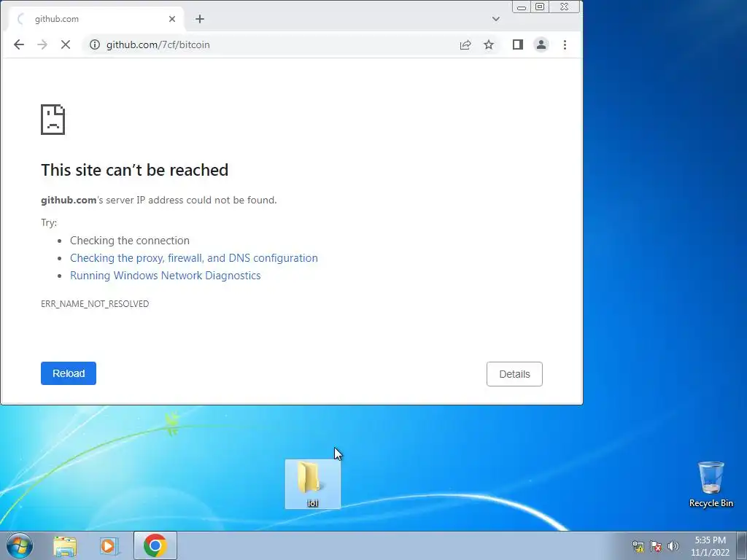Bookmark this page with the star icon
Viewport: 747px width, 560px height.
pyautogui.click(x=489, y=44)
